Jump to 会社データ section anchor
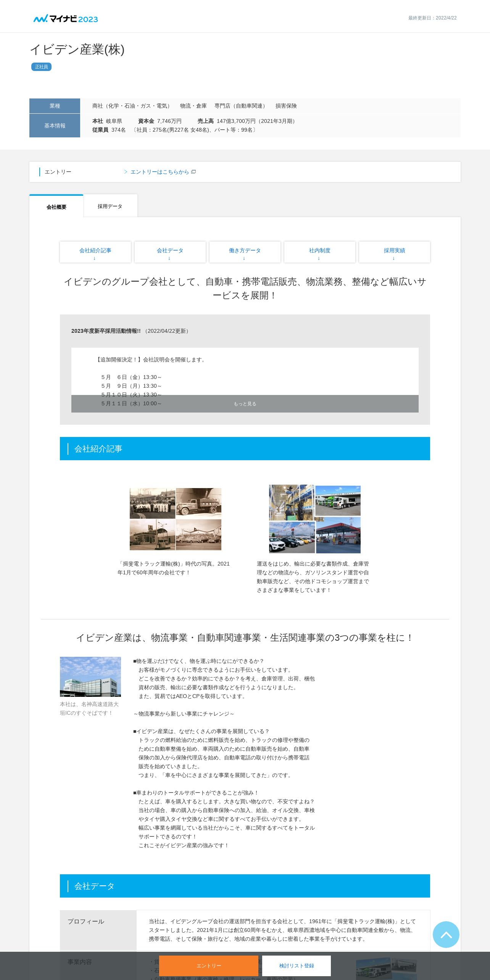This screenshot has width=490, height=980. [170, 252]
